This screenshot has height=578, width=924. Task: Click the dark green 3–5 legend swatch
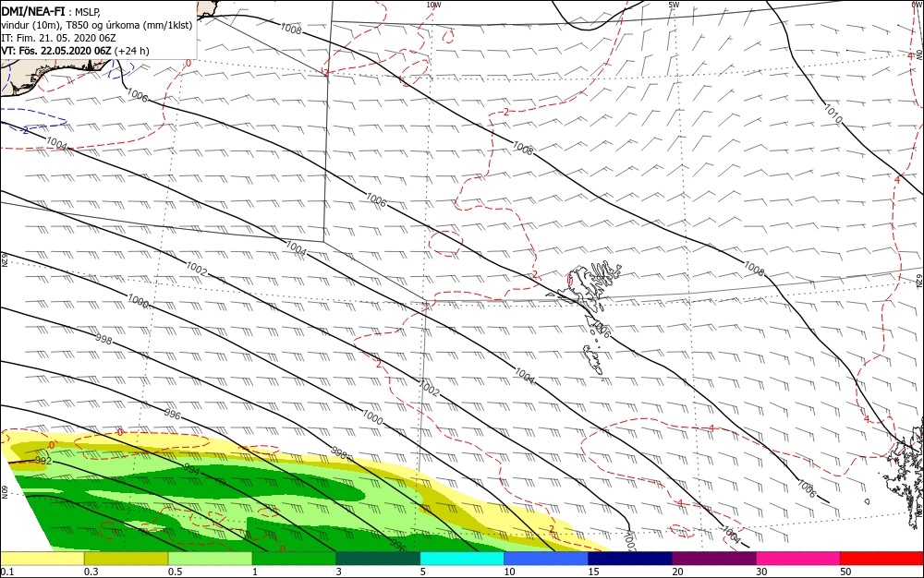378,559
